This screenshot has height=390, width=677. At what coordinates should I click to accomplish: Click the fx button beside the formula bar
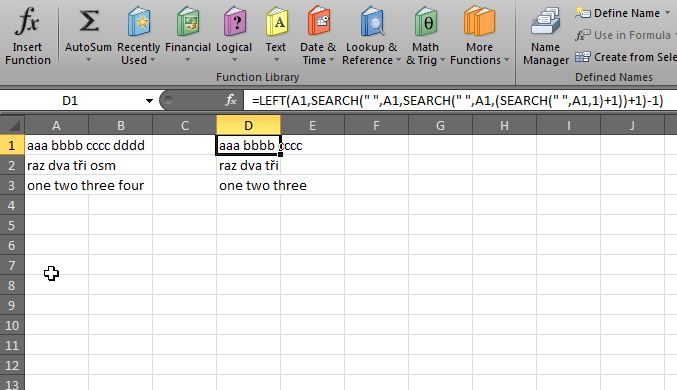click(231, 100)
